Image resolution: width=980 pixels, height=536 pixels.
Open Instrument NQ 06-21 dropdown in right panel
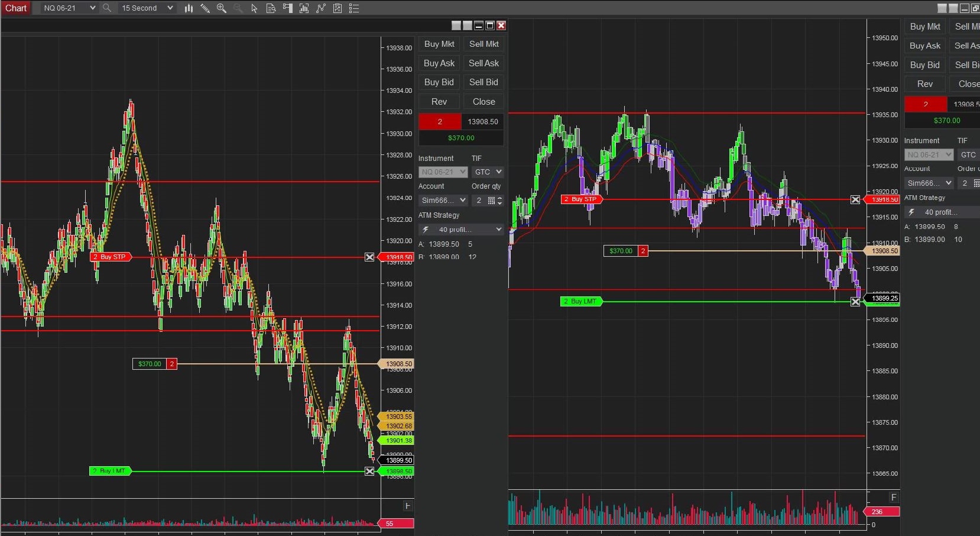point(929,155)
